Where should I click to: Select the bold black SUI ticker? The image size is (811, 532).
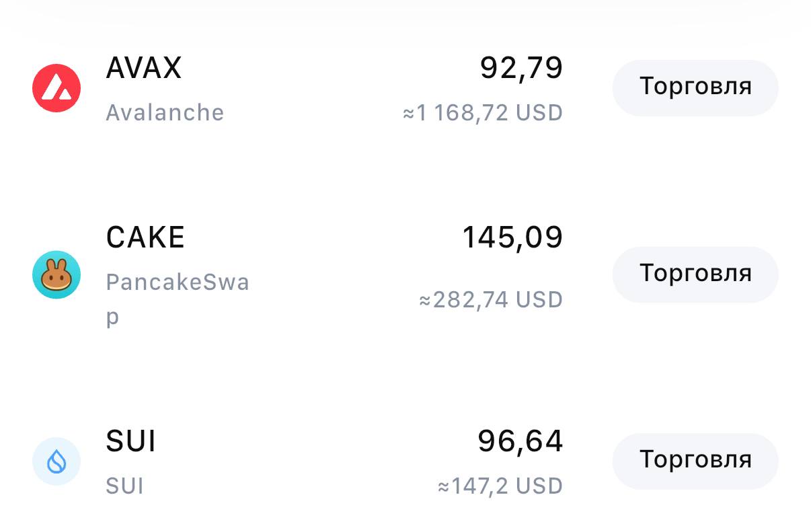(x=131, y=442)
